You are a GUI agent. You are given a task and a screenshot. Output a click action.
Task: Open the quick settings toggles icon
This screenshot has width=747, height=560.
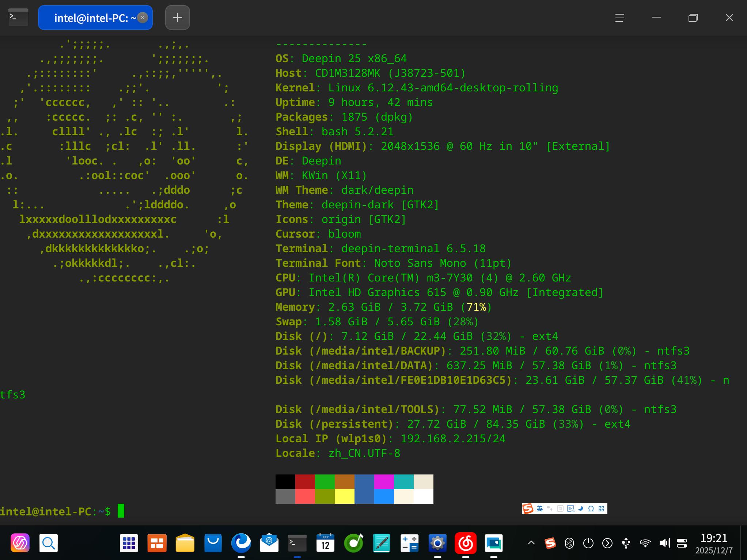pos(682,543)
